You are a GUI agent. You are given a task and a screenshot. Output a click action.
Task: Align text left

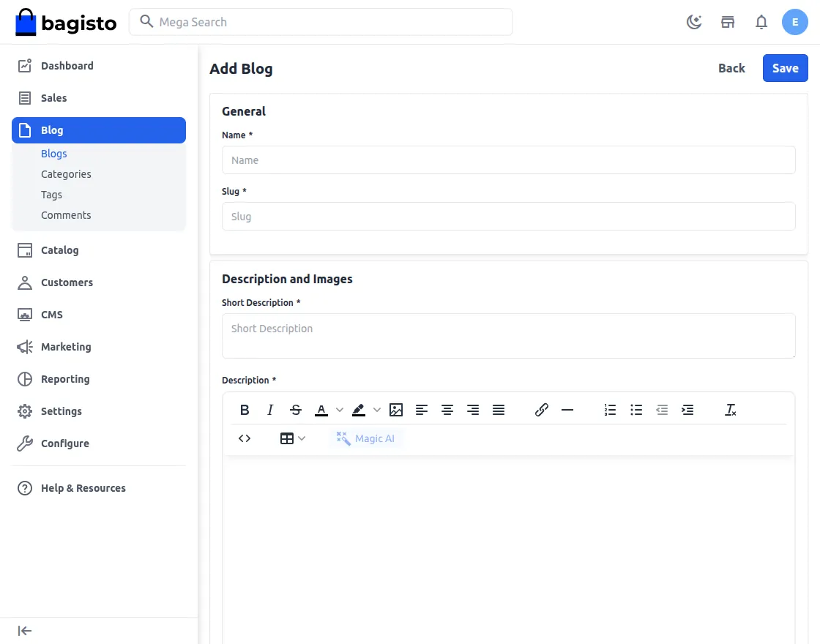click(x=422, y=410)
